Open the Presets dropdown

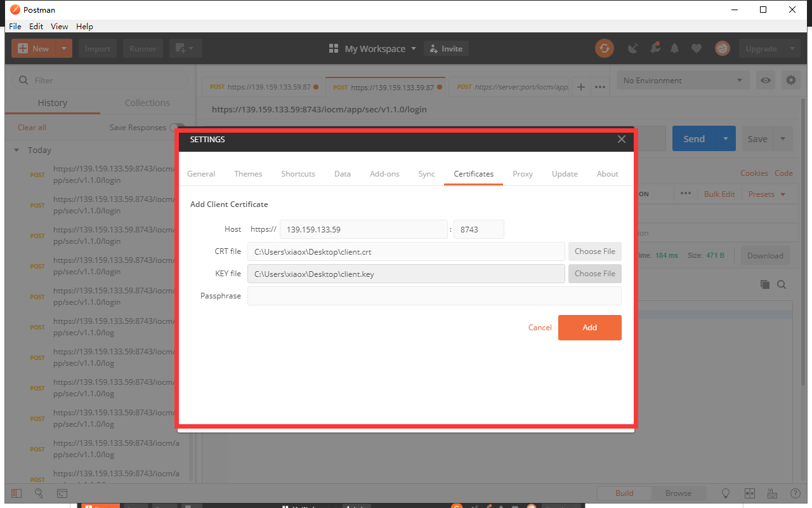click(767, 194)
